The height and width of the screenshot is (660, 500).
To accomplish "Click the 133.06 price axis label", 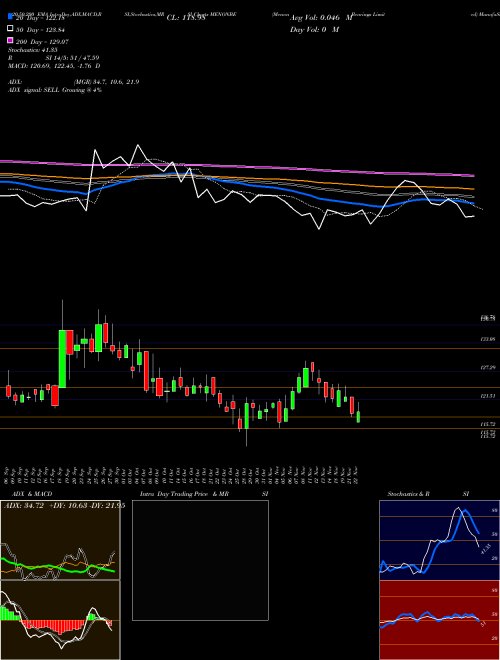I will tap(487, 339).
